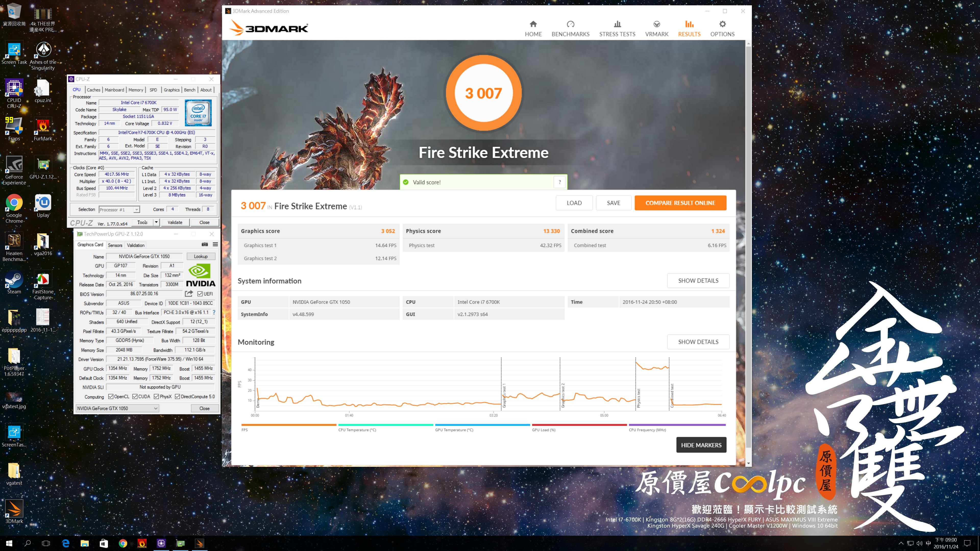
Task: Switch to the SPD tab in CPU-Z
Action: pyautogui.click(x=153, y=90)
